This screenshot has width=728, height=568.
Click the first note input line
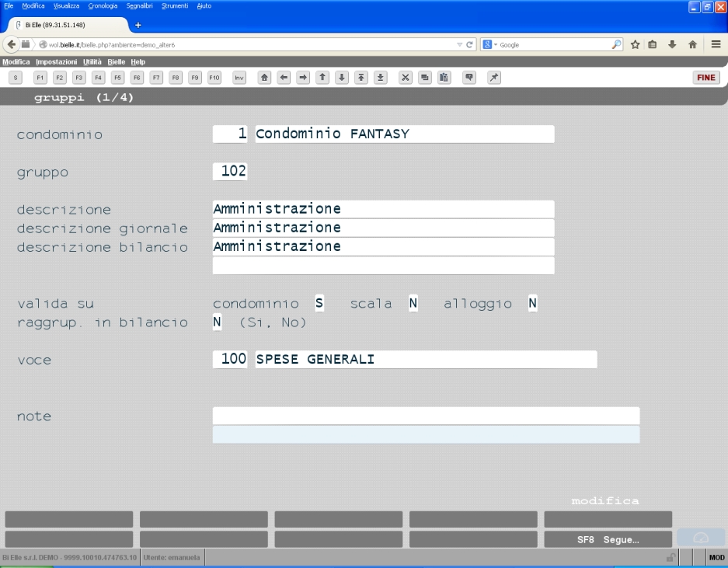point(427,416)
